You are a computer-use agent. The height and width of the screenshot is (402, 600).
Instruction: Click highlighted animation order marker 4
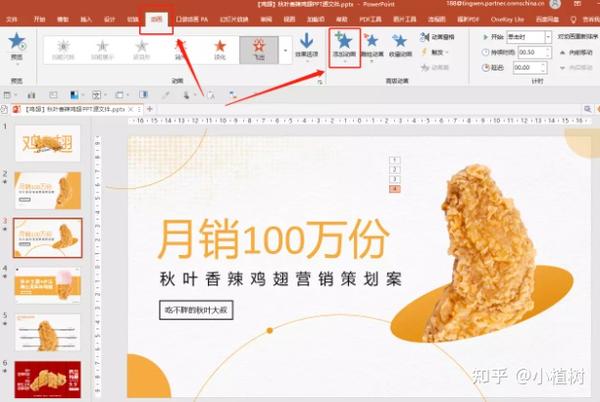(395, 189)
